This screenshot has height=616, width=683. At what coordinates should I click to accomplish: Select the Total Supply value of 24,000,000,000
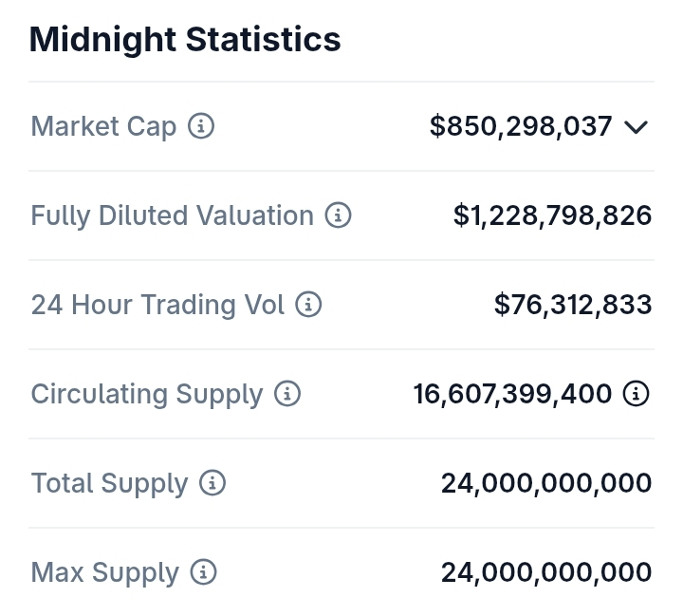(546, 483)
